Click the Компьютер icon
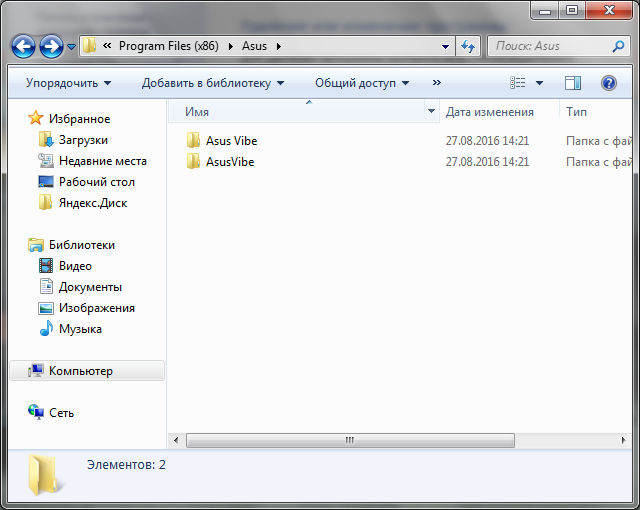 pos(36,370)
